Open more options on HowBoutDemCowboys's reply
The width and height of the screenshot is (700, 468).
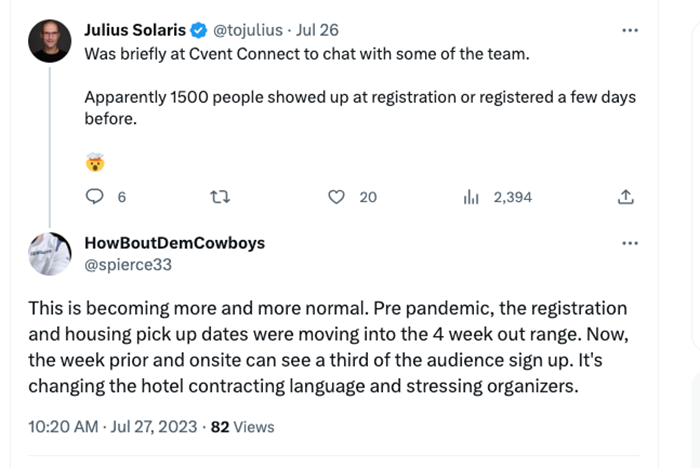coord(629,243)
